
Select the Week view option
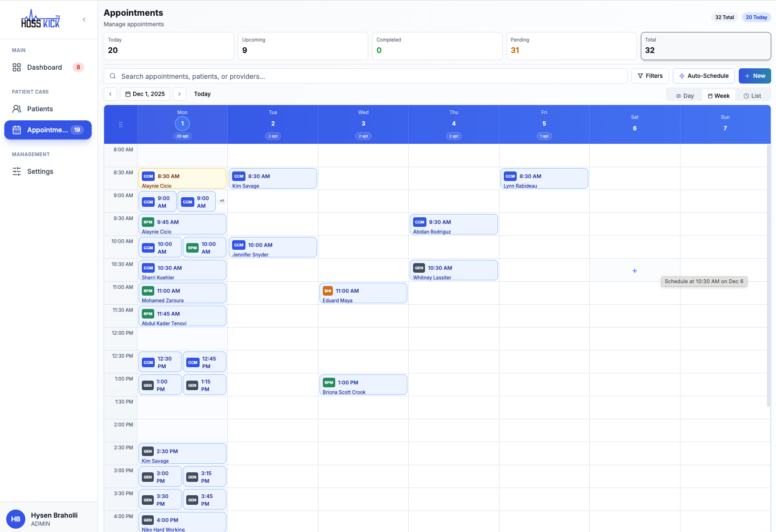pyautogui.click(x=719, y=95)
